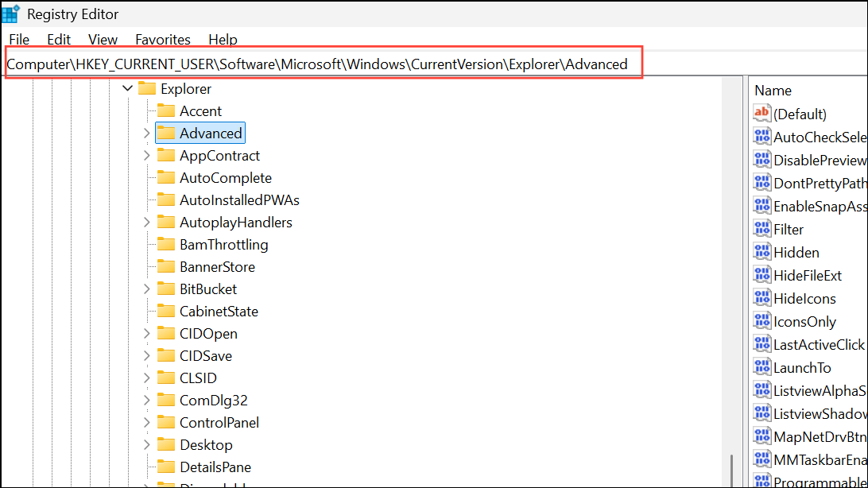The height and width of the screenshot is (488, 868).
Task: Select the AutoComplete key label
Action: click(x=226, y=177)
